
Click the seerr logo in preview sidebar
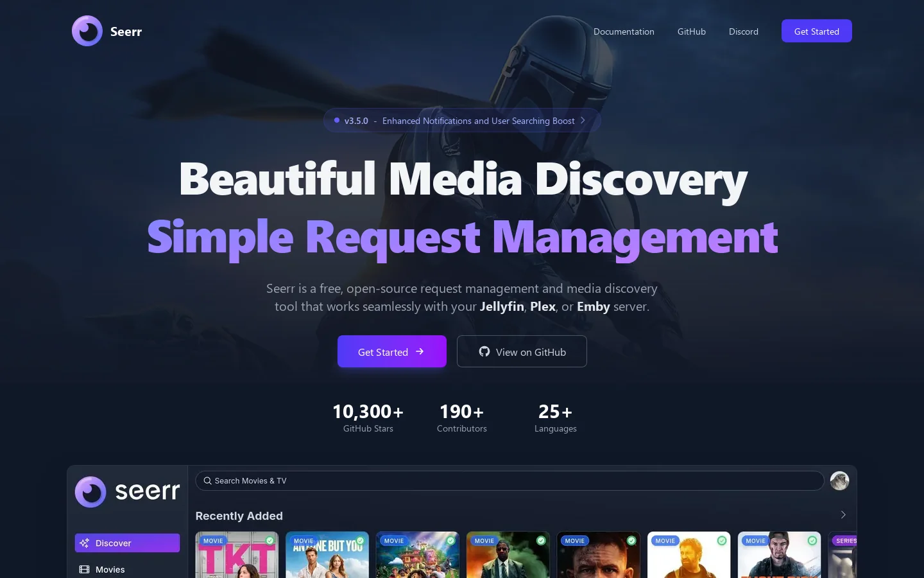[127, 492]
